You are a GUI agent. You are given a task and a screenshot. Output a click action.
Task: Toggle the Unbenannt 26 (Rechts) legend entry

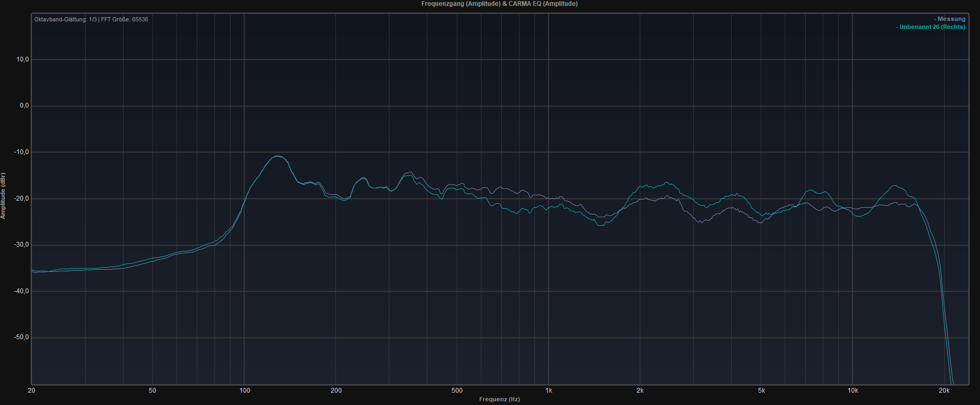(x=931, y=27)
